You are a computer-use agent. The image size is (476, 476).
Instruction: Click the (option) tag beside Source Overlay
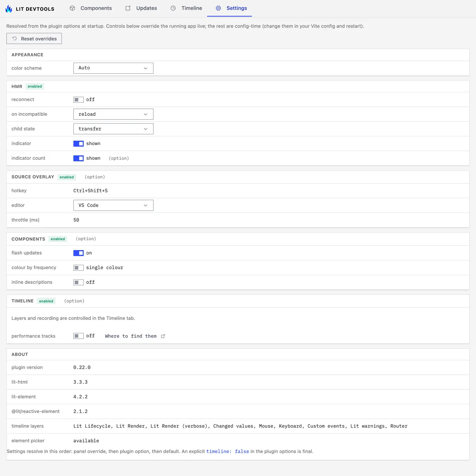(95, 177)
